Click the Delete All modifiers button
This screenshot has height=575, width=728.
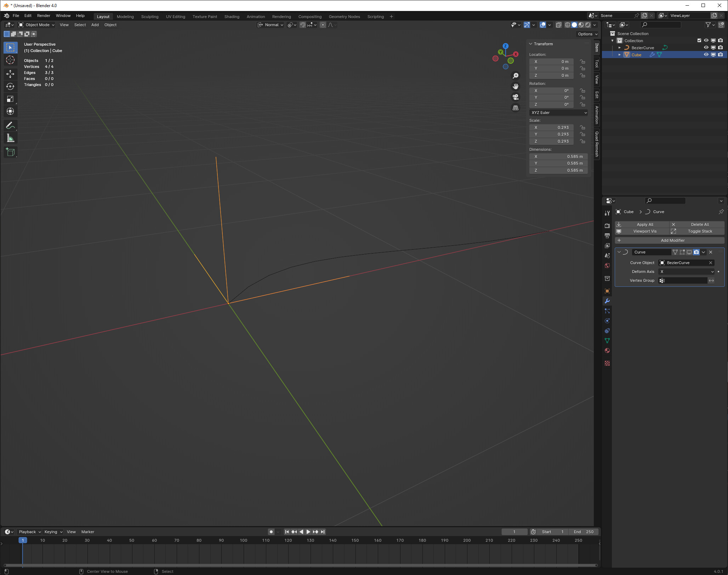pyautogui.click(x=697, y=224)
